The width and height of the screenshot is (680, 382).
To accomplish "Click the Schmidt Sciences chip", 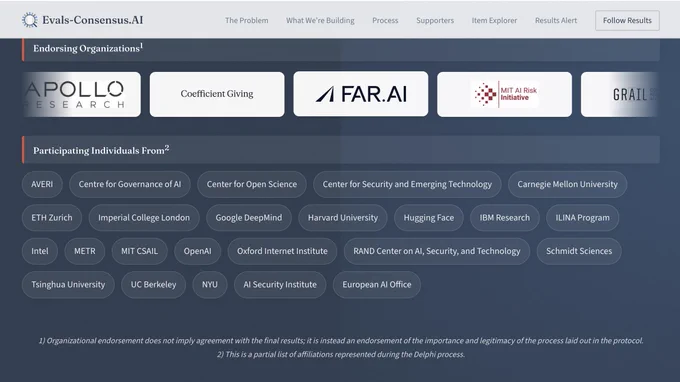I will 579,251.
